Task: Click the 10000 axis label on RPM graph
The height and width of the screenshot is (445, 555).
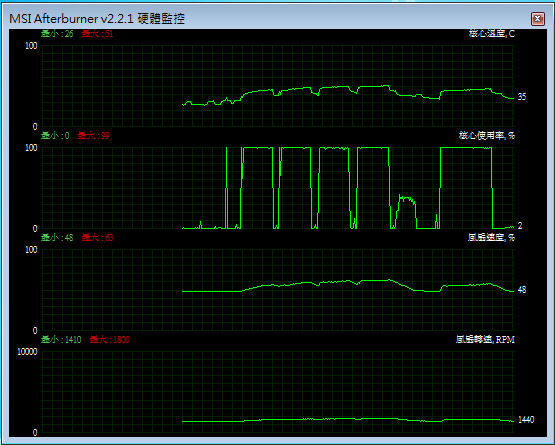Action: 27,352
